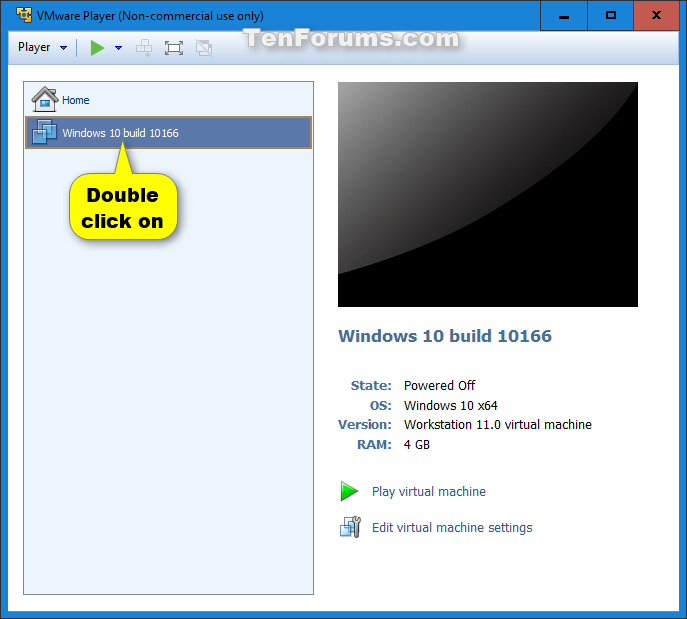Maximize the VMware Player window

tap(610, 16)
